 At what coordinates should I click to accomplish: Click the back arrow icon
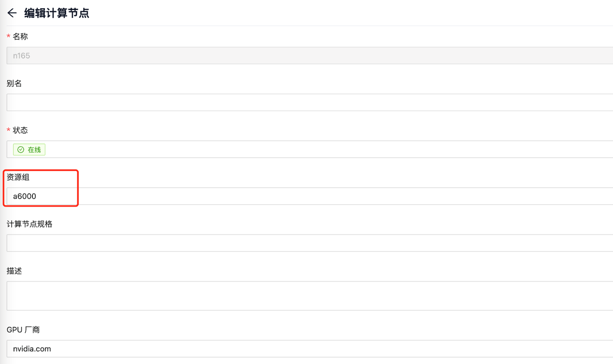(x=12, y=13)
